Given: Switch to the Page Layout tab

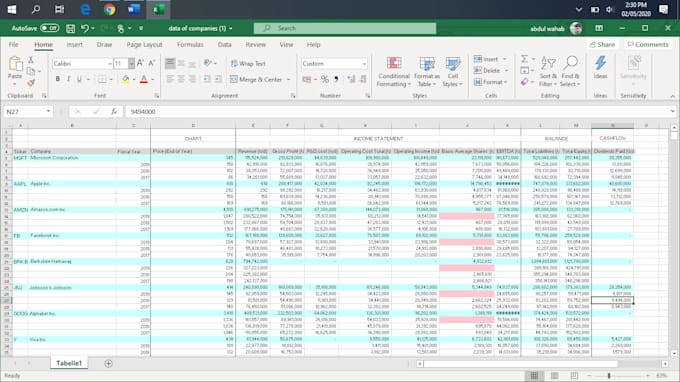Looking at the screenshot, I should [x=144, y=45].
